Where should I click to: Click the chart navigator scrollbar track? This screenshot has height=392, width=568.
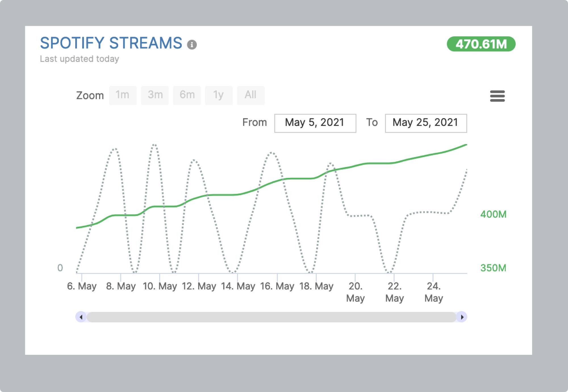(x=272, y=317)
